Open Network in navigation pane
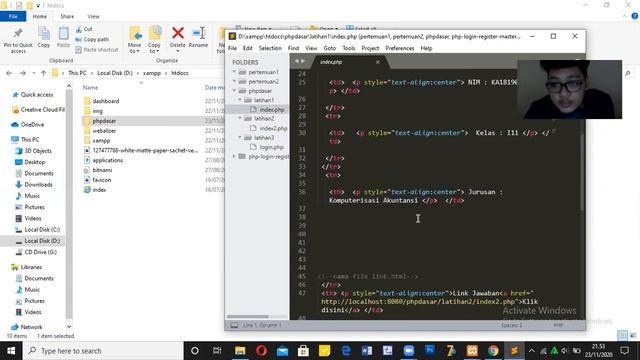This screenshot has height=360, width=640. pos(31,327)
